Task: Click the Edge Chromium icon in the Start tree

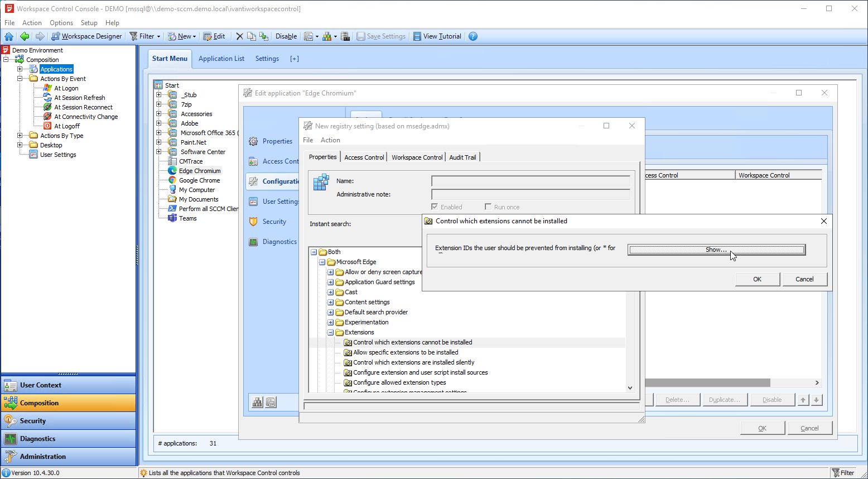Action: pos(172,171)
